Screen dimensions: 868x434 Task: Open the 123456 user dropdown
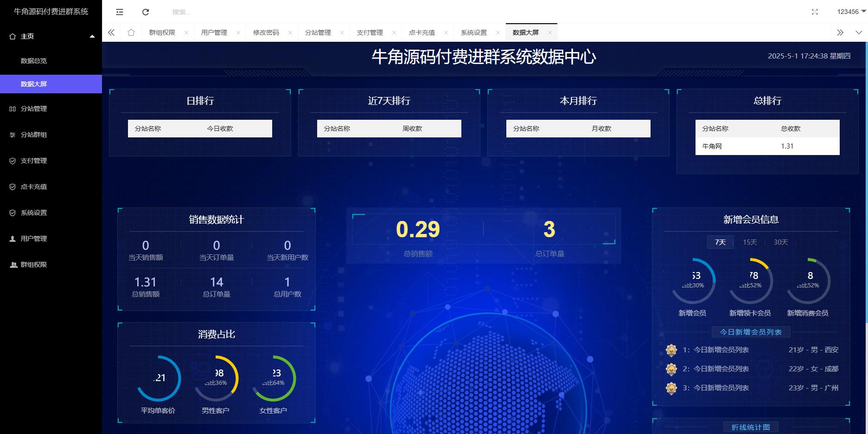851,12
